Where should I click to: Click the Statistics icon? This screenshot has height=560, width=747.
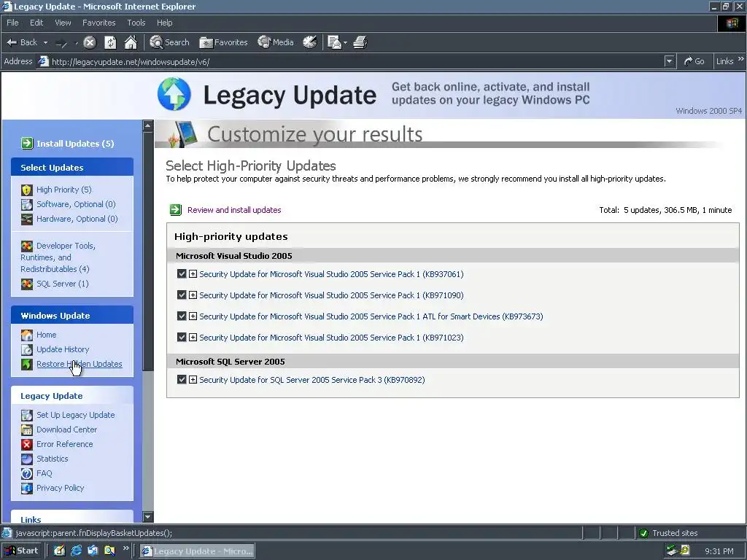click(x=27, y=459)
